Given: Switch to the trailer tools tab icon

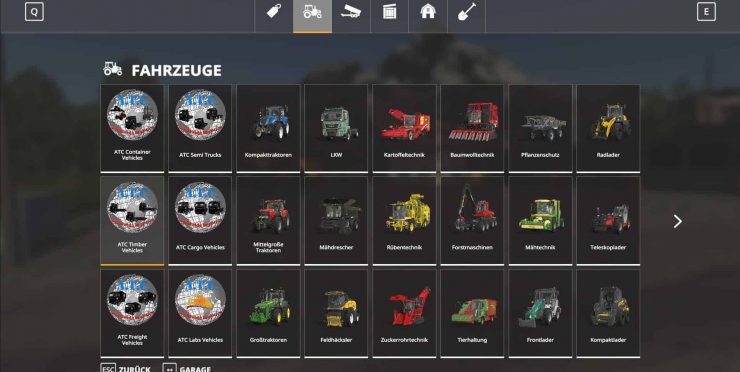Looking at the screenshot, I should point(351,11).
